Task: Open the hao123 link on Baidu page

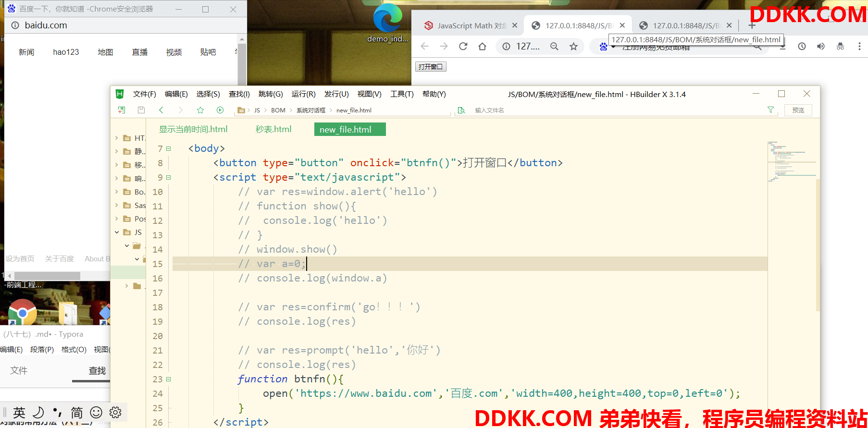Action: (66, 52)
